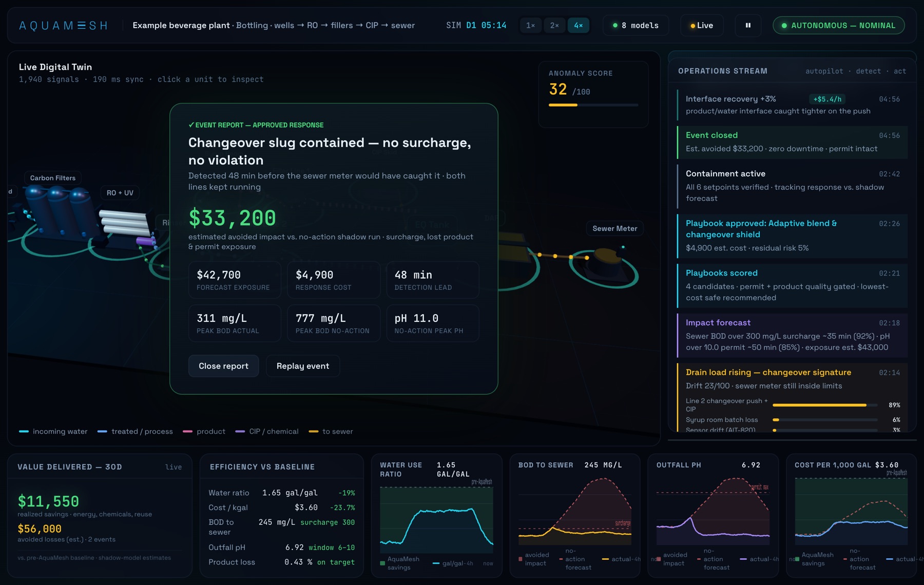Click the AquaMesh logo

click(x=63, y=26)
